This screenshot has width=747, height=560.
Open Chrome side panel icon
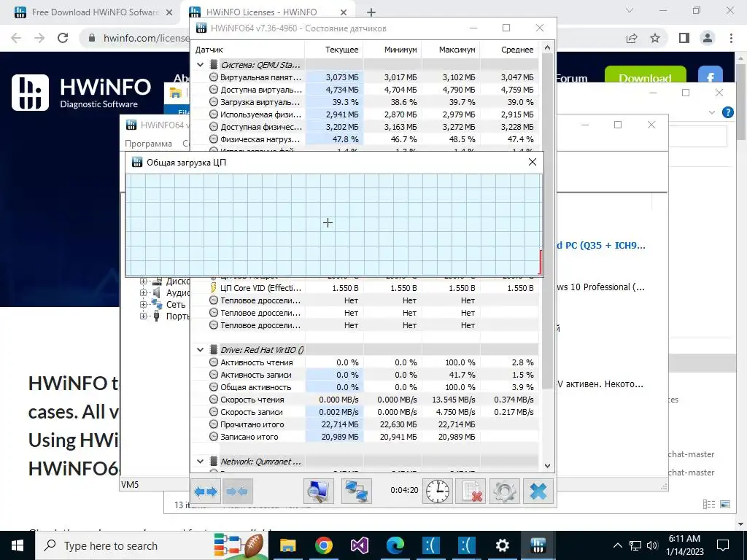pos(684,38)
